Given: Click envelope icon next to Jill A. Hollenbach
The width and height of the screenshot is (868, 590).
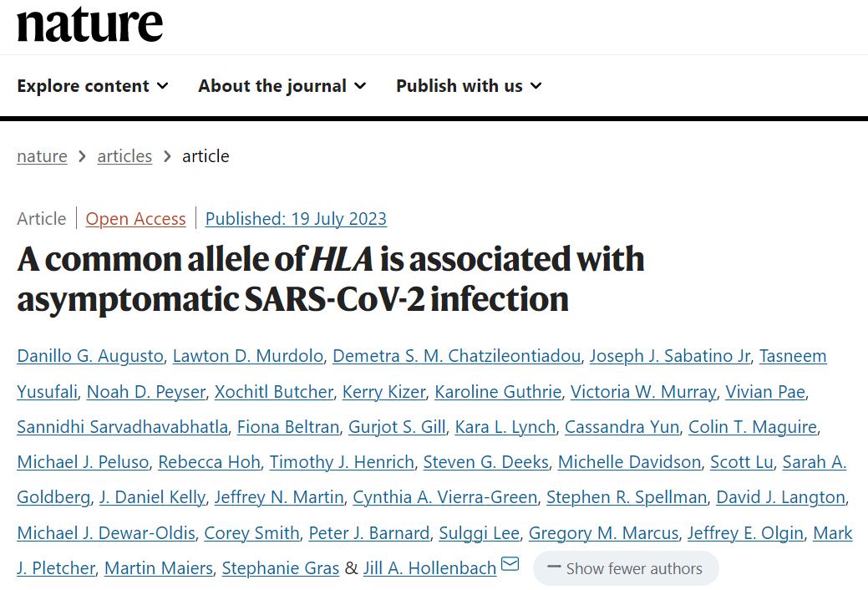Looking at the screenshot, I should pyautogui.click(x=510, y=564).
